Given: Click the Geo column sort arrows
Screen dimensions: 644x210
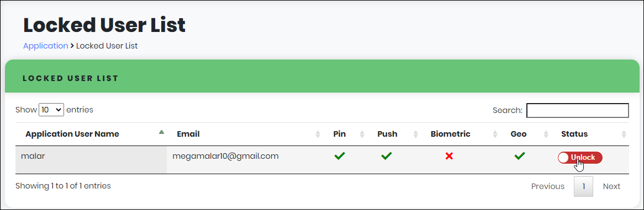Looking at the screenshot, I should pyautogui.click(x=546, y=134).
